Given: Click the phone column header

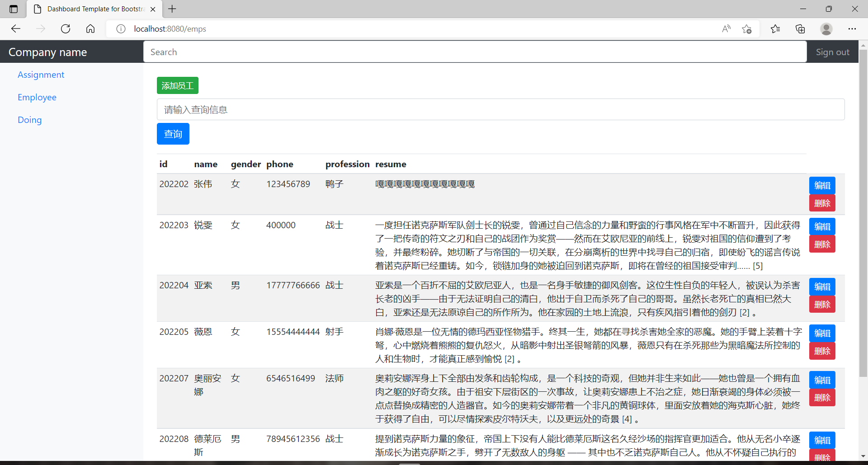Looking at the screenshot, I should 280,164.
